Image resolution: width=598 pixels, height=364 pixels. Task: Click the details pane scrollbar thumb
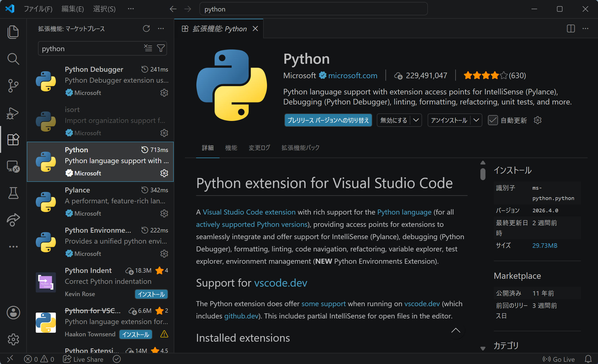(483, 174)
